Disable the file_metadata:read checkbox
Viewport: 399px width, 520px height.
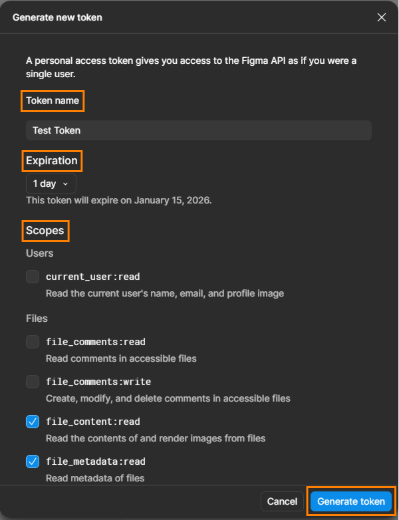33,462
